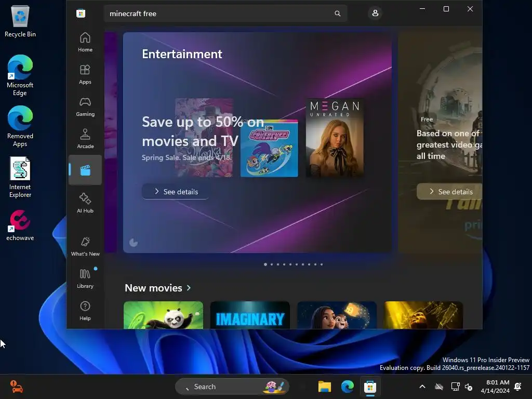
Task: Click the search magnifier icon in the store
Action: [337, 14]
